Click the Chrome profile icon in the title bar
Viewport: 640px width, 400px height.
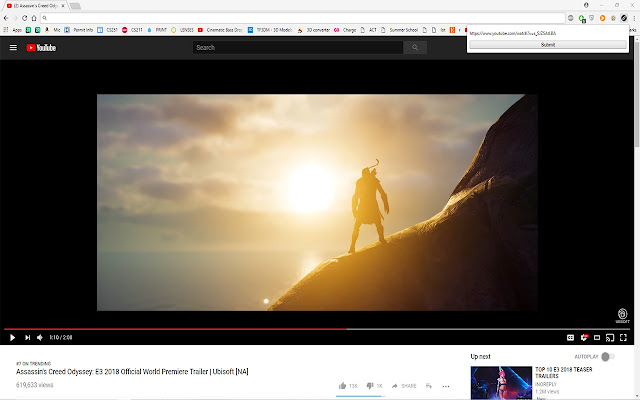coord(586,5)
